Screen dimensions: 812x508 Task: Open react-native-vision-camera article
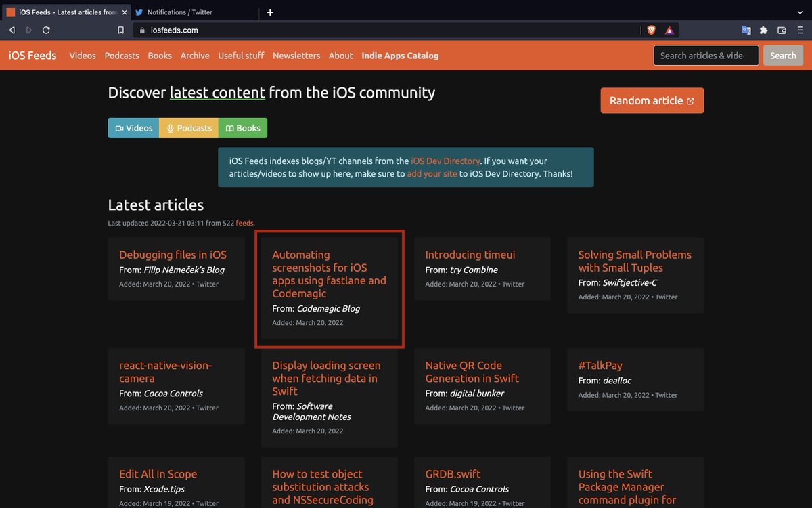166,372
